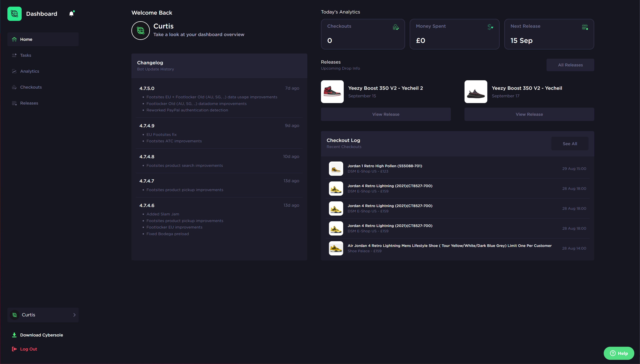Viewport: 640px width, 364px height.
Task: Click changelog version 4.7.4.6
Action: [x=147, y=206]
